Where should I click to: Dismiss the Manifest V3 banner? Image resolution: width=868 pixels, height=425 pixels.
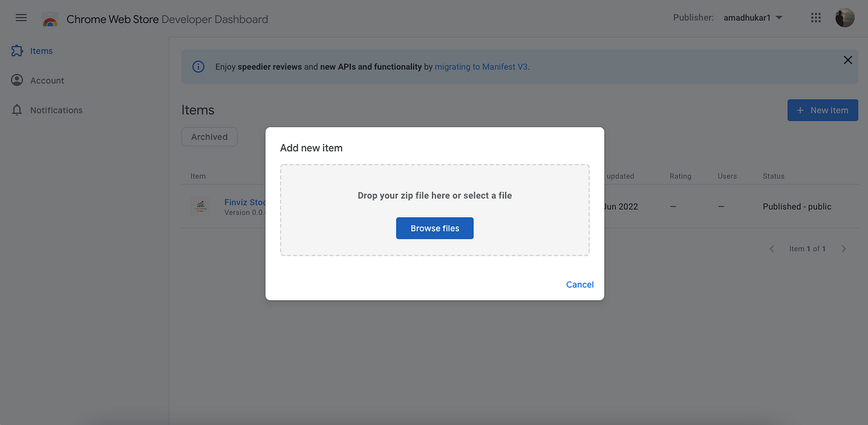pyautogui.click(x=848, y=60)
